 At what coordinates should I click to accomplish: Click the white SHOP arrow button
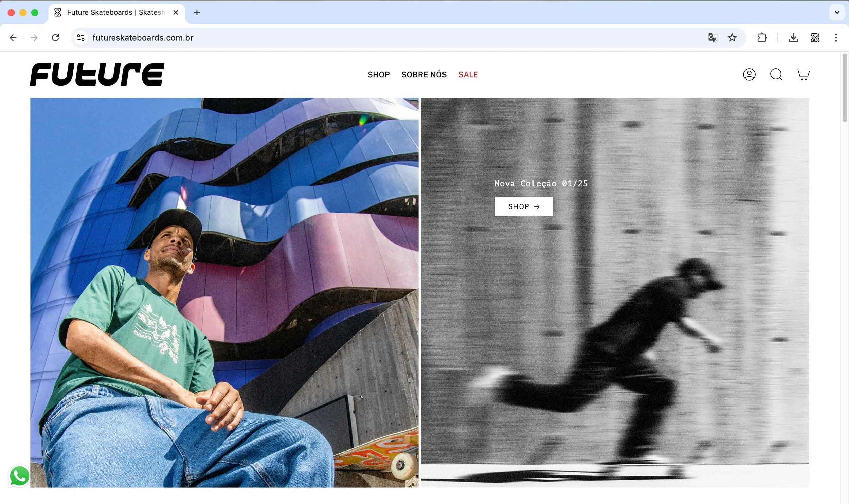523,206
